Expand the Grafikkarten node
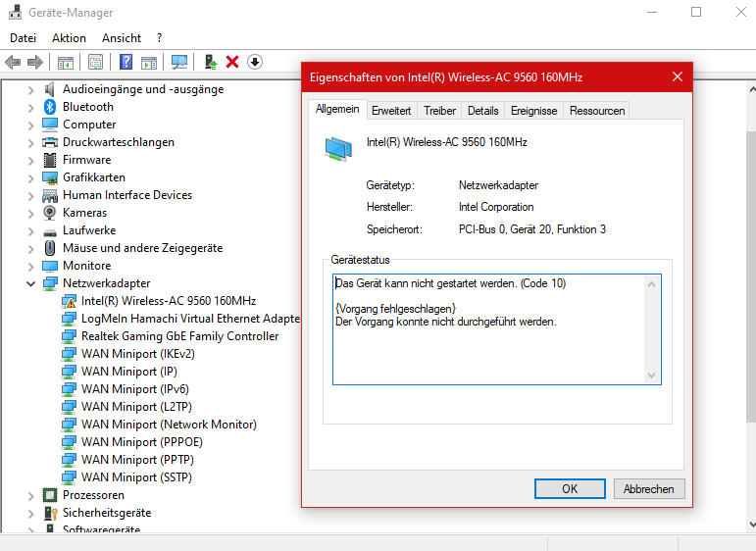Screen dimensions: 756x551 point(30,178)
